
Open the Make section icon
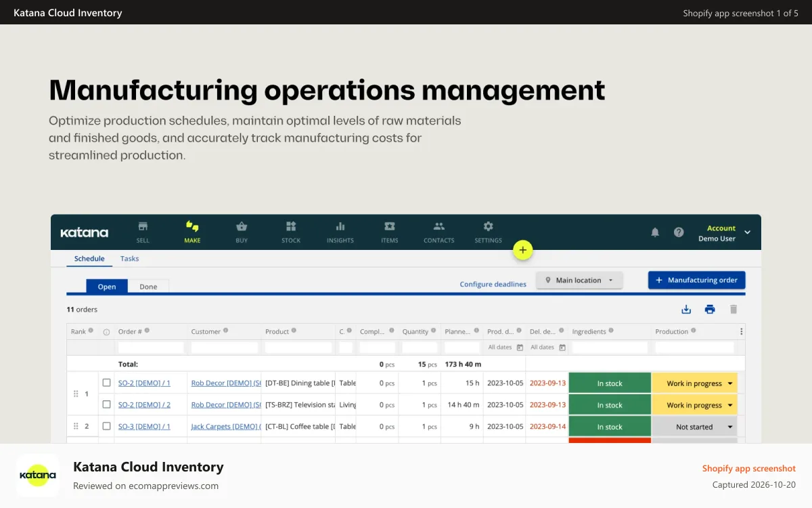[192, 226]
